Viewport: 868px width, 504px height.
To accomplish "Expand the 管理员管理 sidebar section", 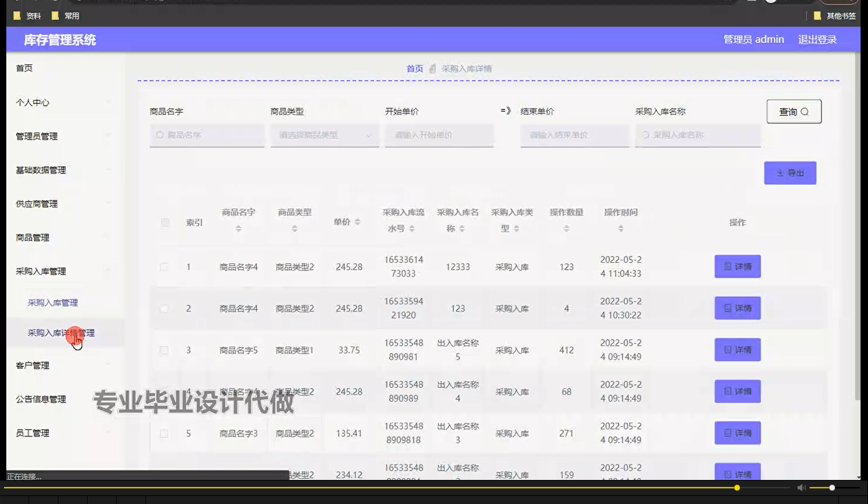I will 63,136.
